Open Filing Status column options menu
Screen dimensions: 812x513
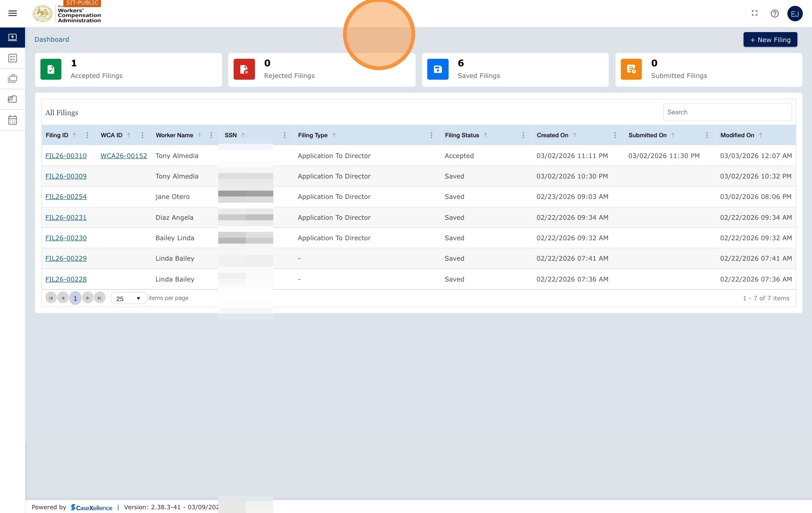point(523,135)
